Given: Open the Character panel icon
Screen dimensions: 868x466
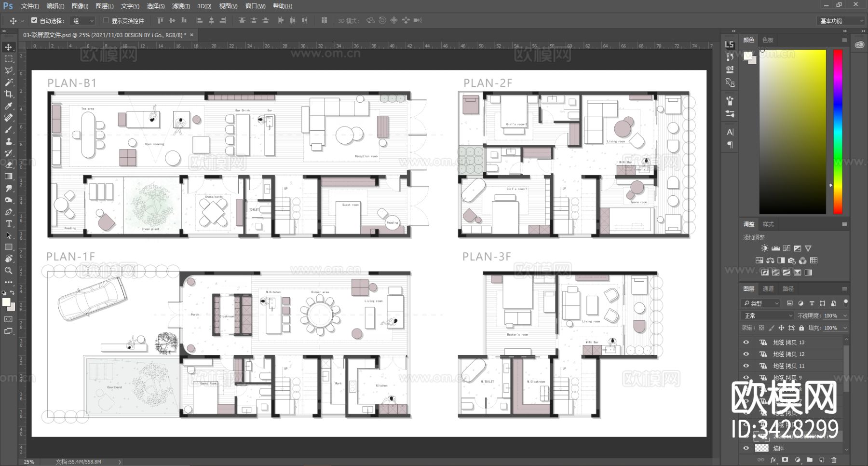Looking at the screenshot, I should (x=730, y=132).
